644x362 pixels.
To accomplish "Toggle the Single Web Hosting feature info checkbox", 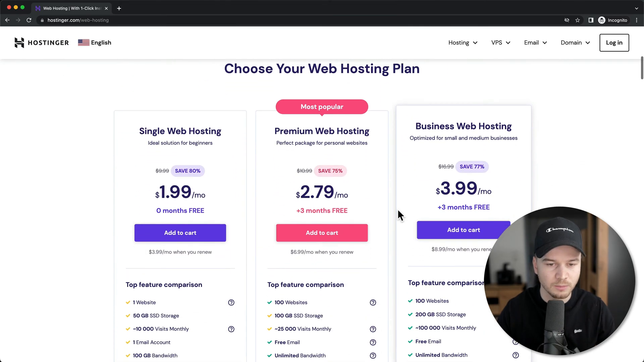I will pos(231,302).
